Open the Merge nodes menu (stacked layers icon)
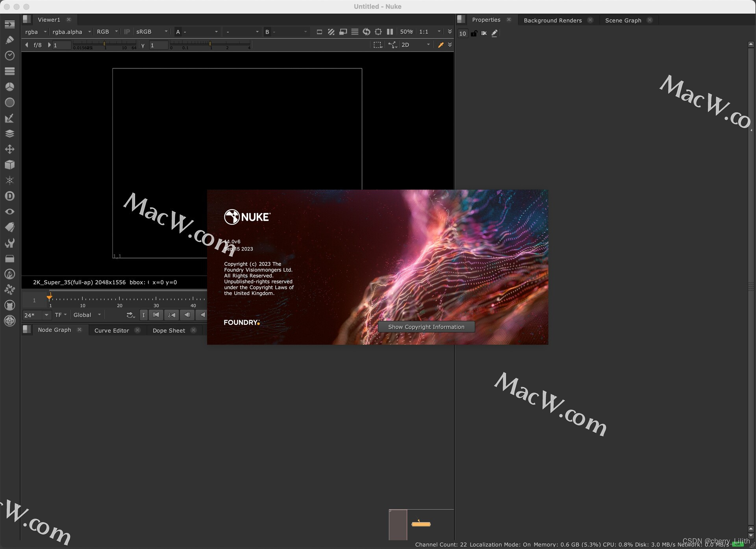756x549 pixels. tap(9, 134)
